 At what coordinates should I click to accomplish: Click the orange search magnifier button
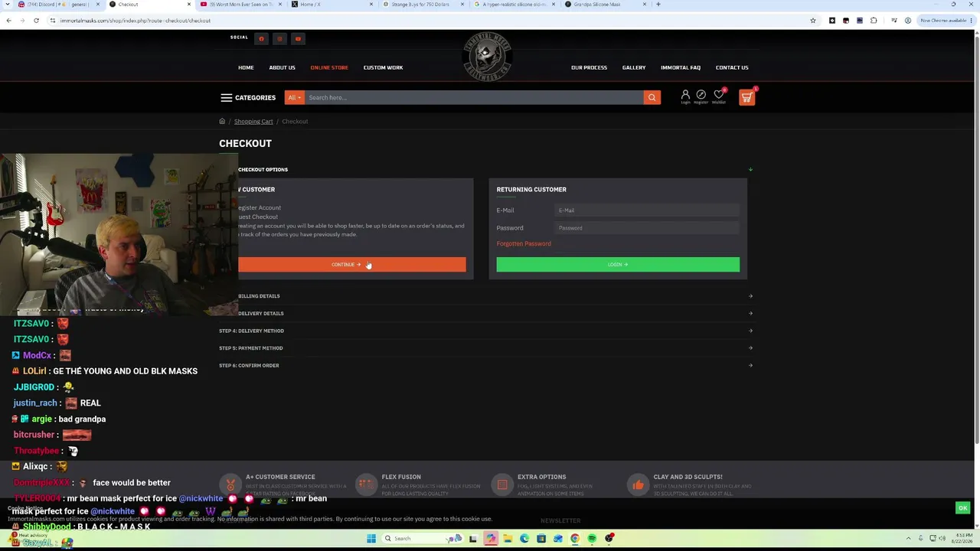tap(652, 98)
